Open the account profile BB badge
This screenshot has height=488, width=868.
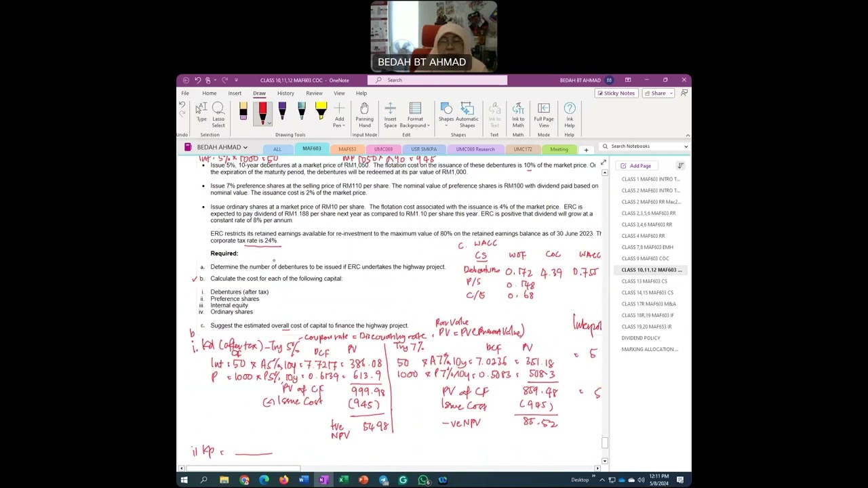point(609,80)
